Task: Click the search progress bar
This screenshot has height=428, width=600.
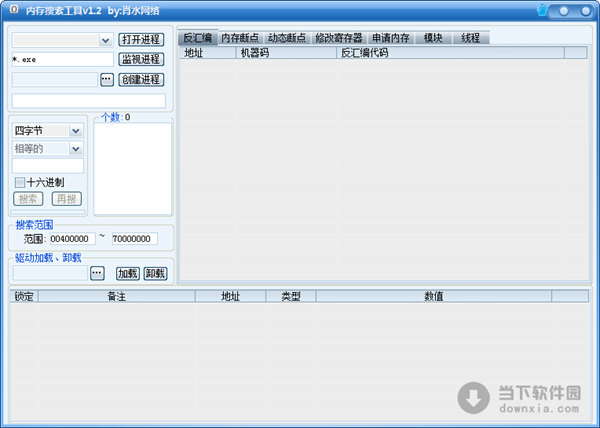Action: coord(48,212)
